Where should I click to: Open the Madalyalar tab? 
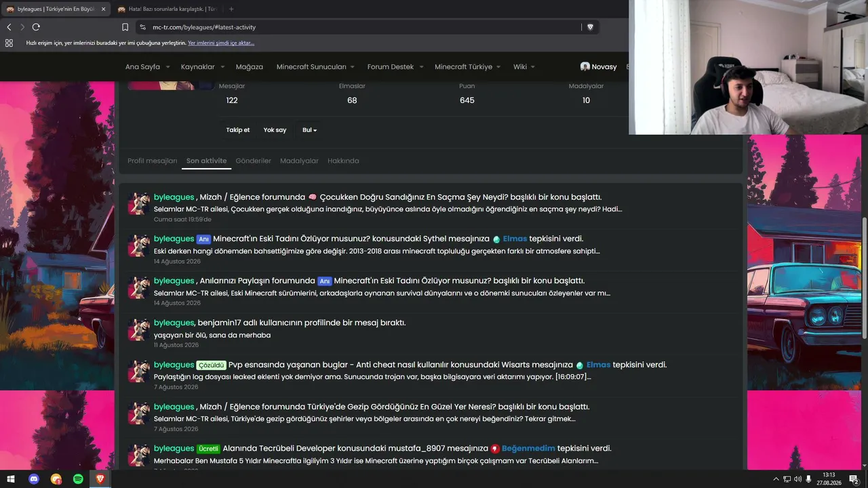(299, 161)
